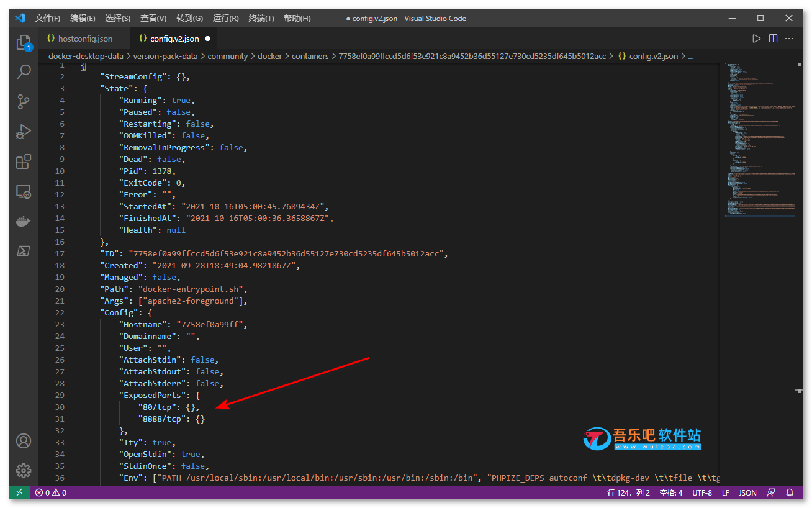The height and width of the screenshot is (508, 812).
Task: Change the UTF-8 encoding
Action: point(702,492)
